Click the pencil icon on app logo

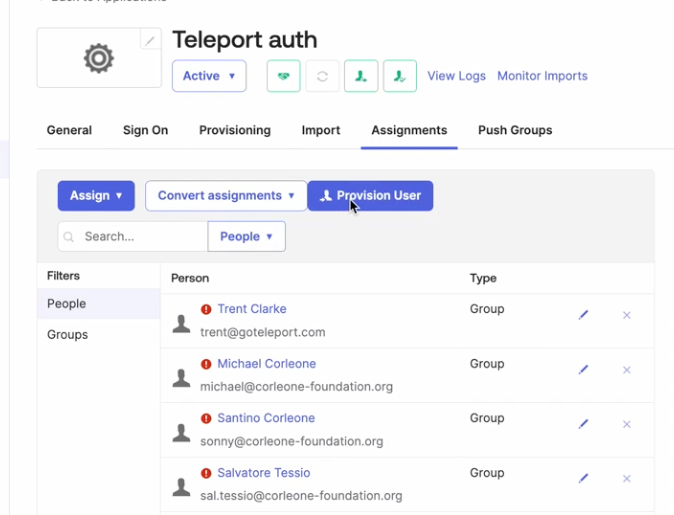coord(150,40)
